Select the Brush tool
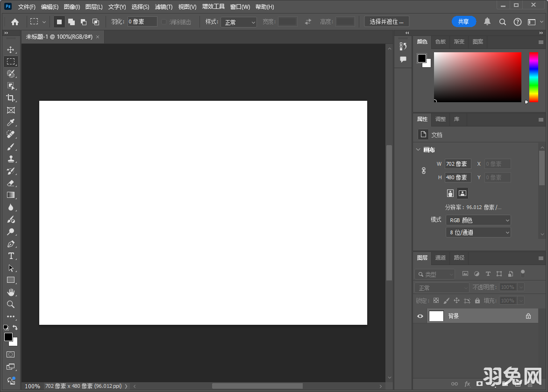The width and height of the screenshot is (548, 392). click(11, 147)
